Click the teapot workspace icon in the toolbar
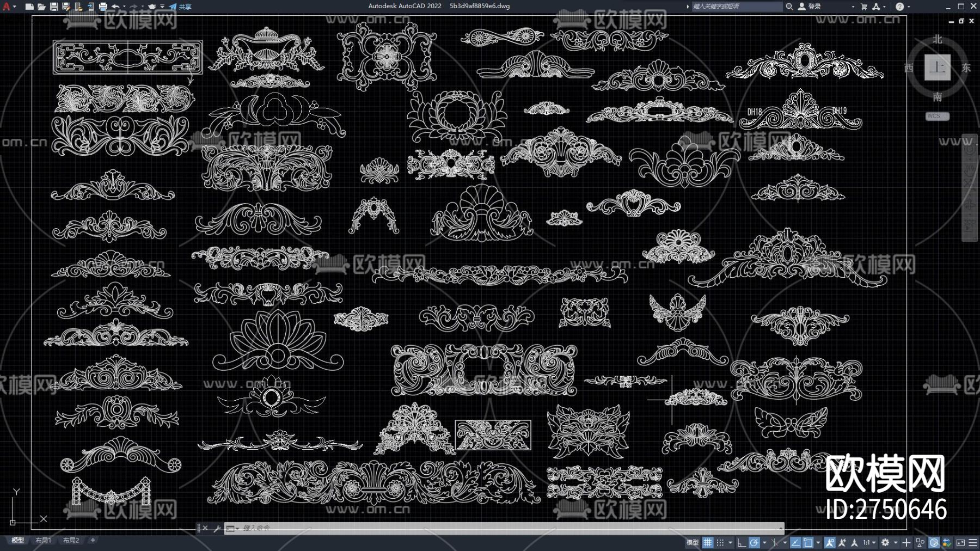The image size is (980, 551). coord(152,7)
